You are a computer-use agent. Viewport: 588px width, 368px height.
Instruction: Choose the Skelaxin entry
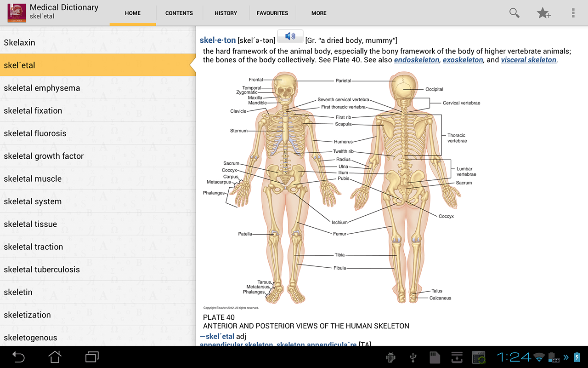(19, 42)
